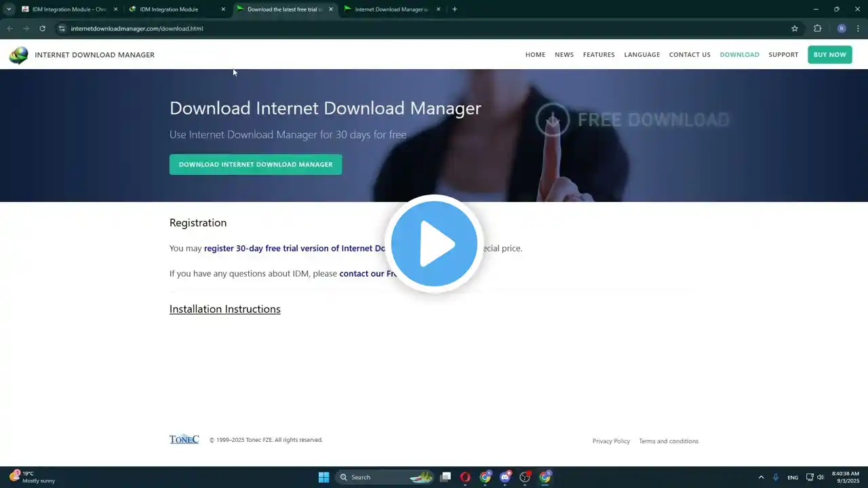The height and width of the screenshot is (488, 868).
Task: Open network settings from the tray
Action: click(810, 477)
